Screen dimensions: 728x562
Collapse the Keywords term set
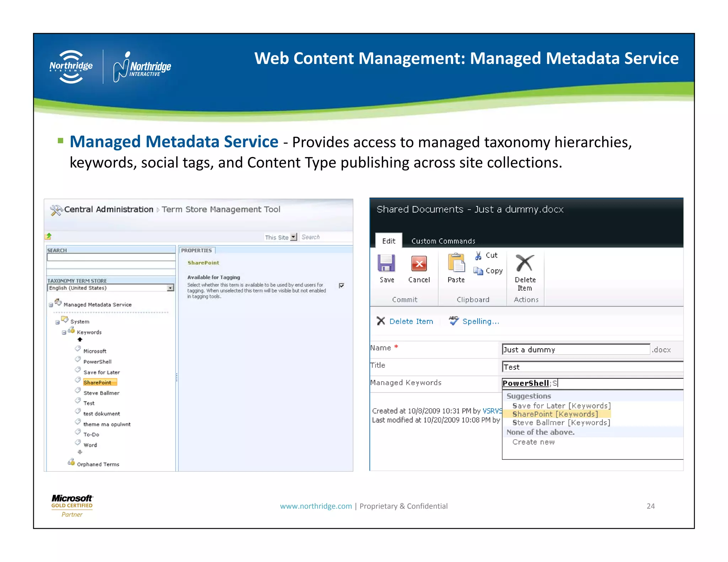[x=64, y=333]
